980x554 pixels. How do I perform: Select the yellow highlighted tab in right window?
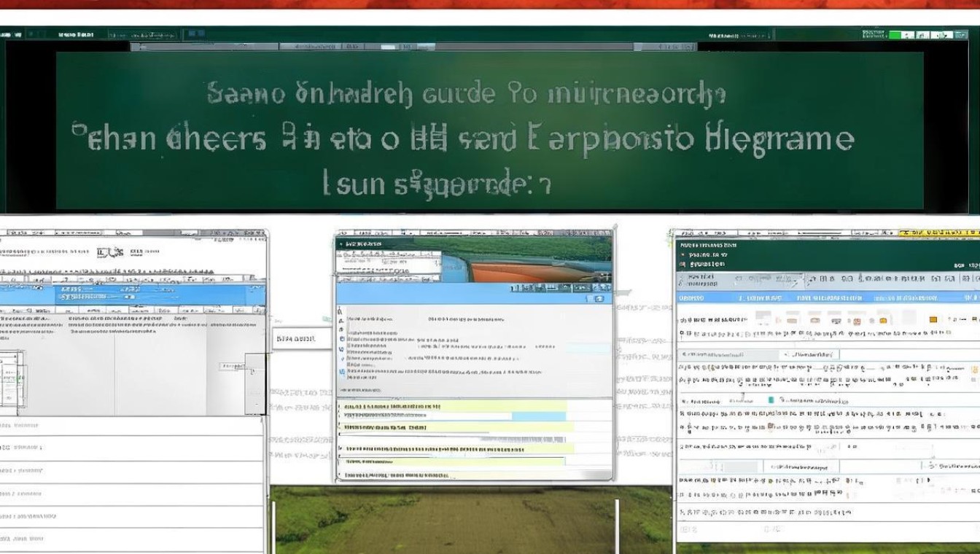[x=939, y=233]
